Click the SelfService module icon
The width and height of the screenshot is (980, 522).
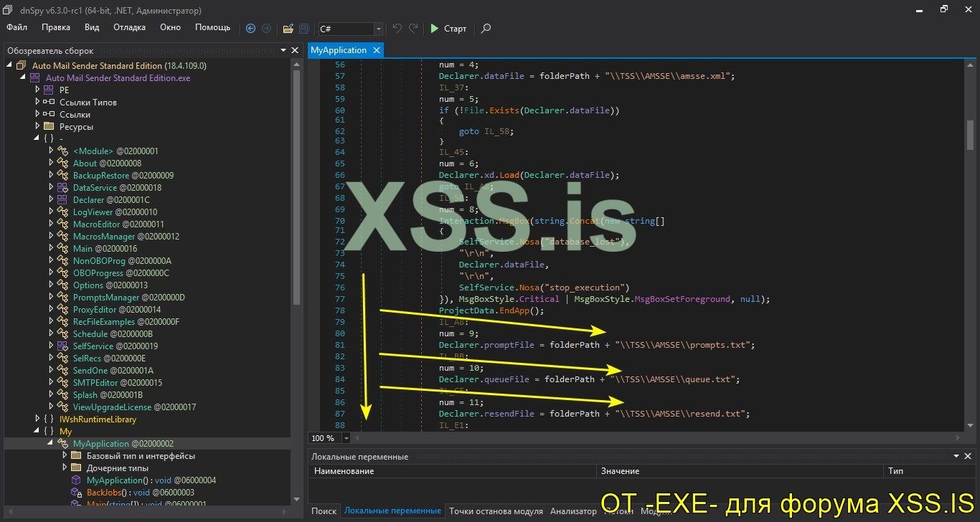point(62,346)
